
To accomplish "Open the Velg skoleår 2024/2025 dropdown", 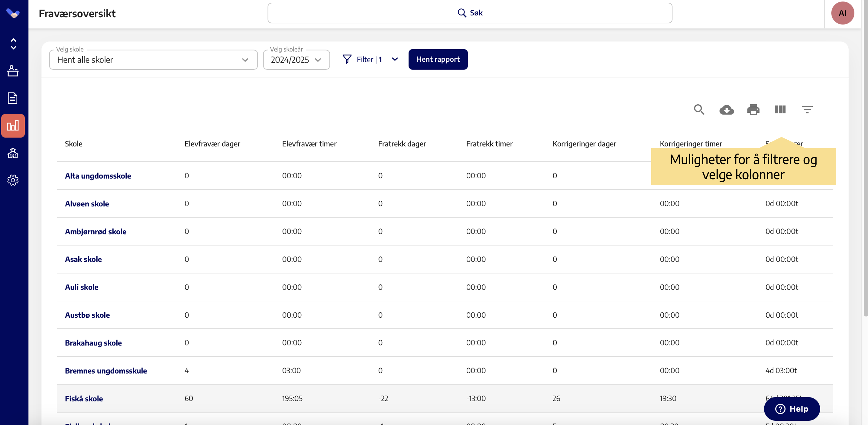I will click(x=296, y=60).
